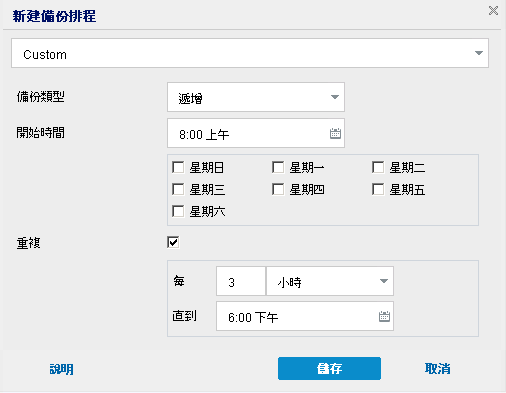The width and height of the screenshot is (506, 393).
Task: Uncheck the 重複 checkbox
Action: (x=173, y=242)
